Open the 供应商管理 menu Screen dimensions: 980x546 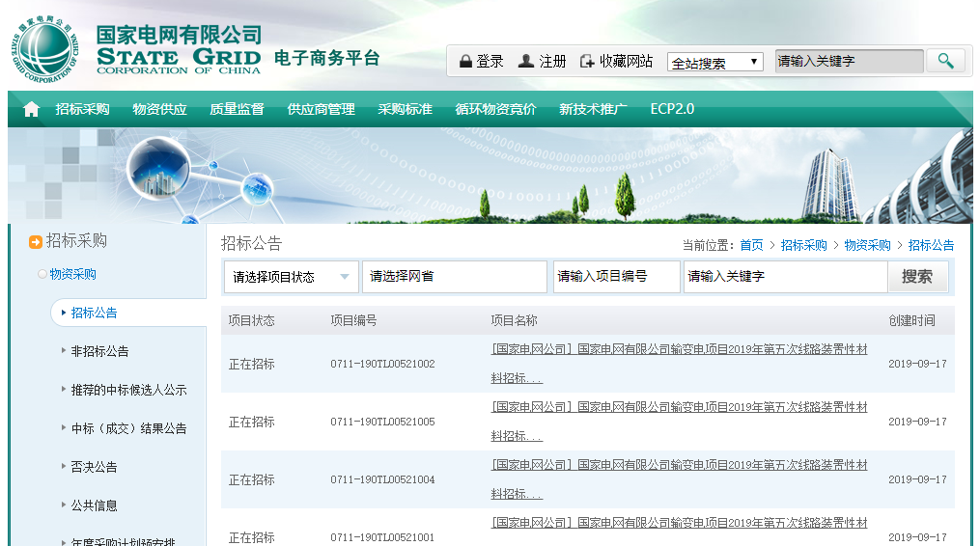tap(321, 109)
